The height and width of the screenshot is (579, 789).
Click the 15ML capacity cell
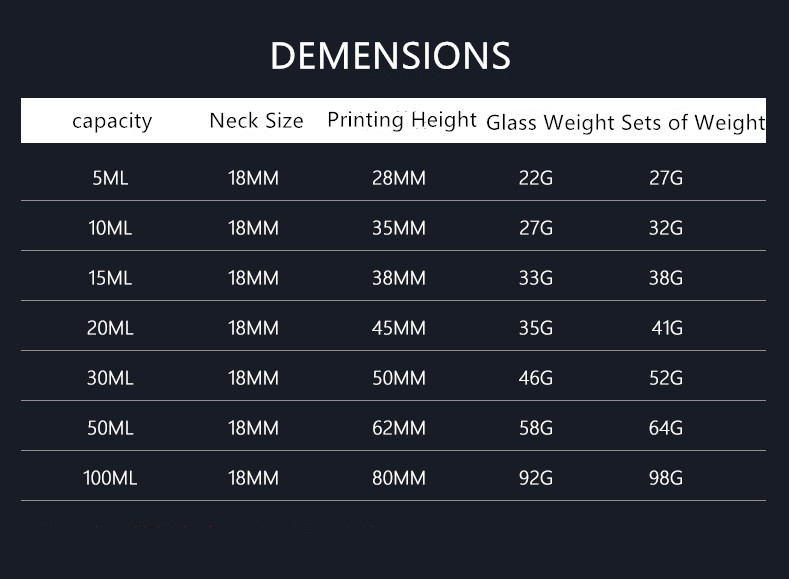(110, 278)
